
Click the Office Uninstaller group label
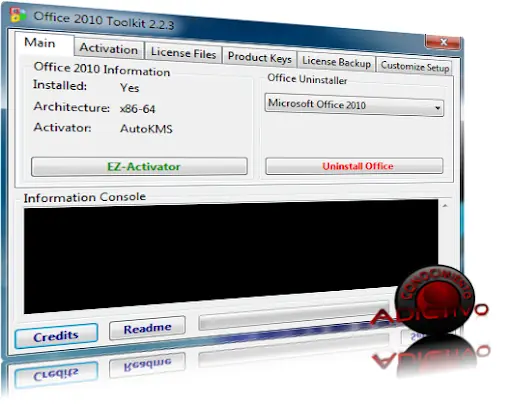coord(307,79)
